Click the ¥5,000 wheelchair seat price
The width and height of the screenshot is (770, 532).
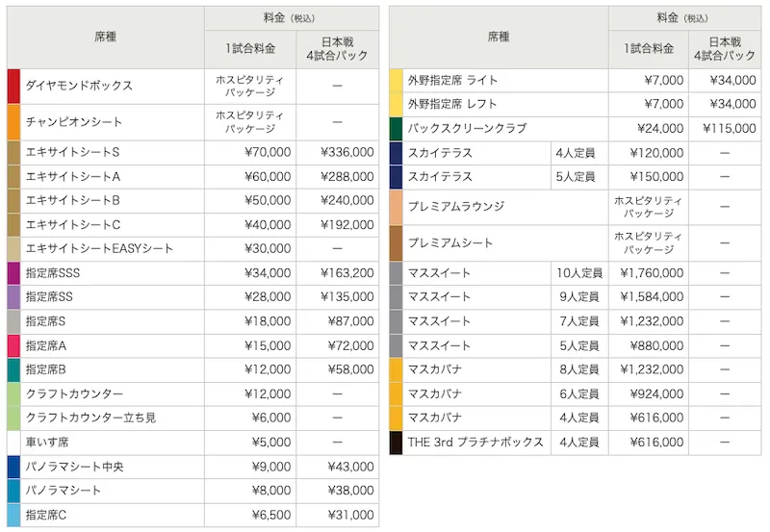(271, 443)
